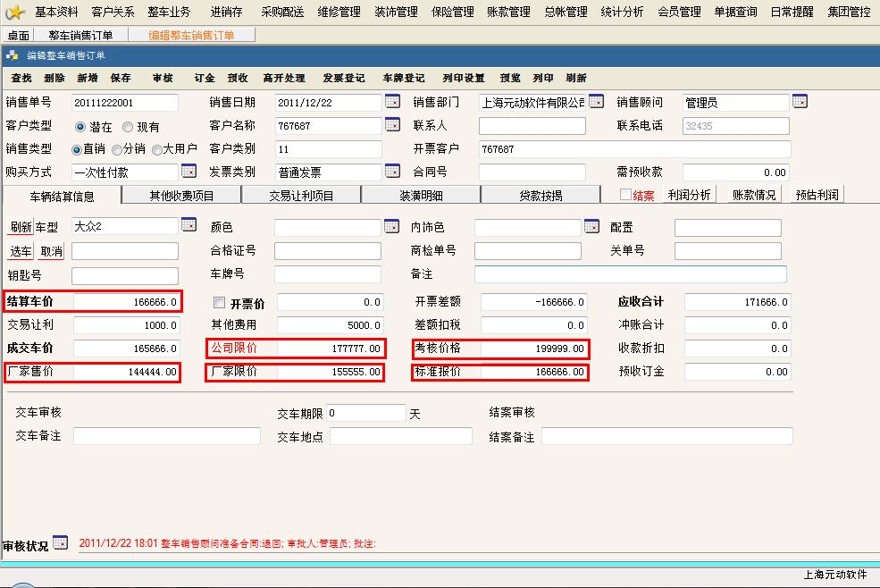Click into the 交车地点 input field
The width and height of the screenshot is (880, 588).
pos(401,436)
